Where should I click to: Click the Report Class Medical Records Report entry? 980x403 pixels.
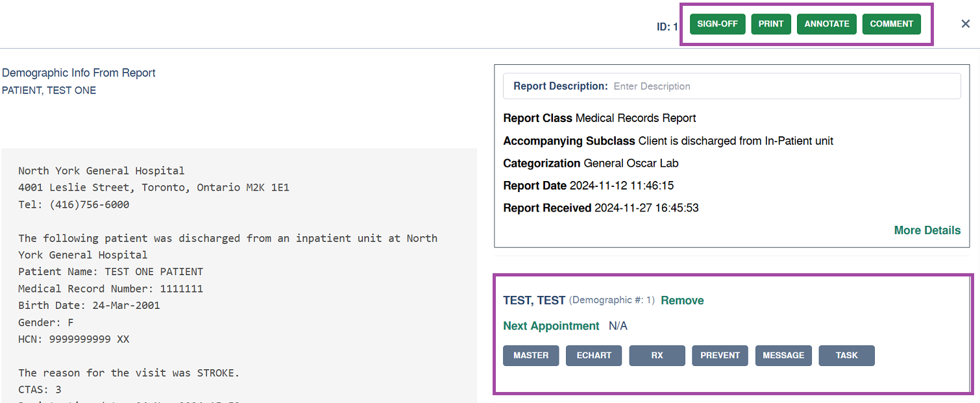[599, 118]
